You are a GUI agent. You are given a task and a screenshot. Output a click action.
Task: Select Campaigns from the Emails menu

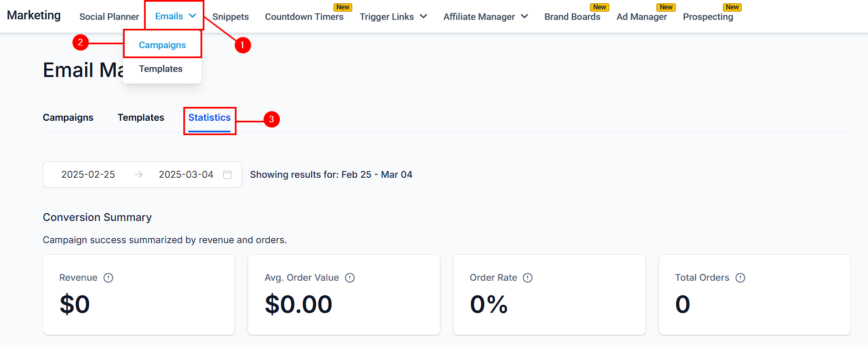[162, 45]
